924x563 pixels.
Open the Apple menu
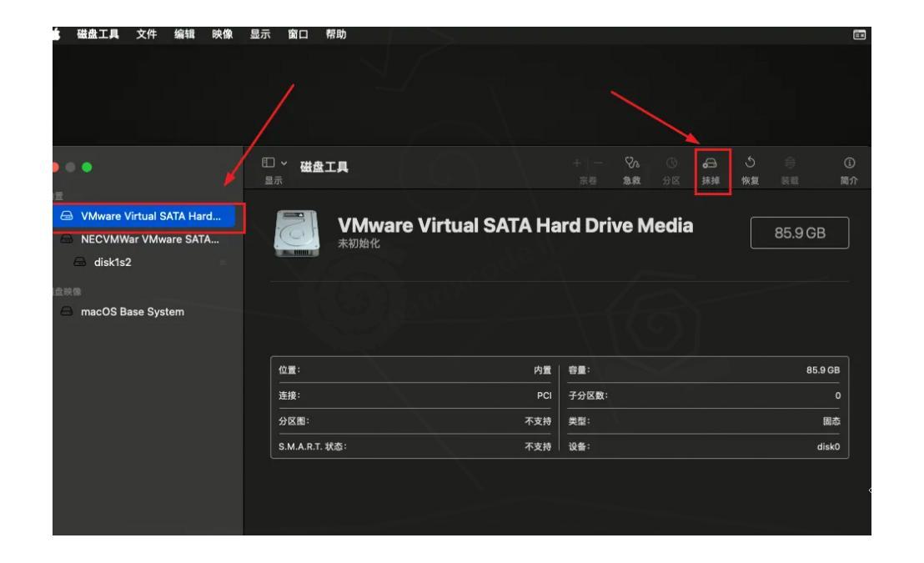tap(57, 34)
